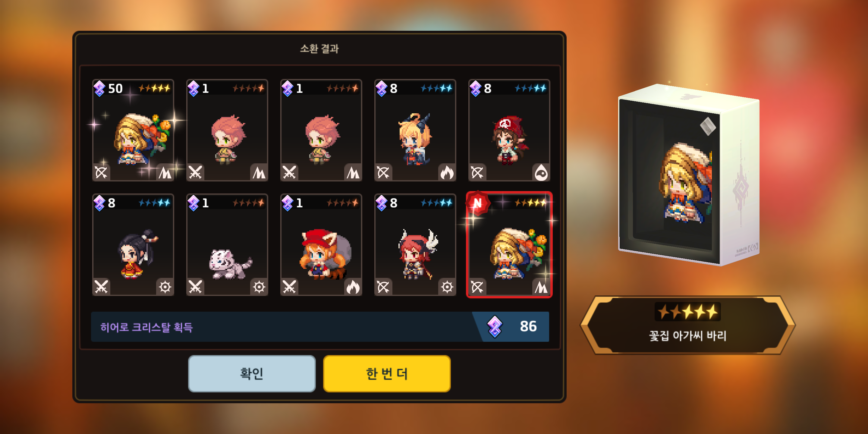Click the earth element icon on first card
Screen dimensions: 868x434
pyautogui.click(x=165, y=172)
